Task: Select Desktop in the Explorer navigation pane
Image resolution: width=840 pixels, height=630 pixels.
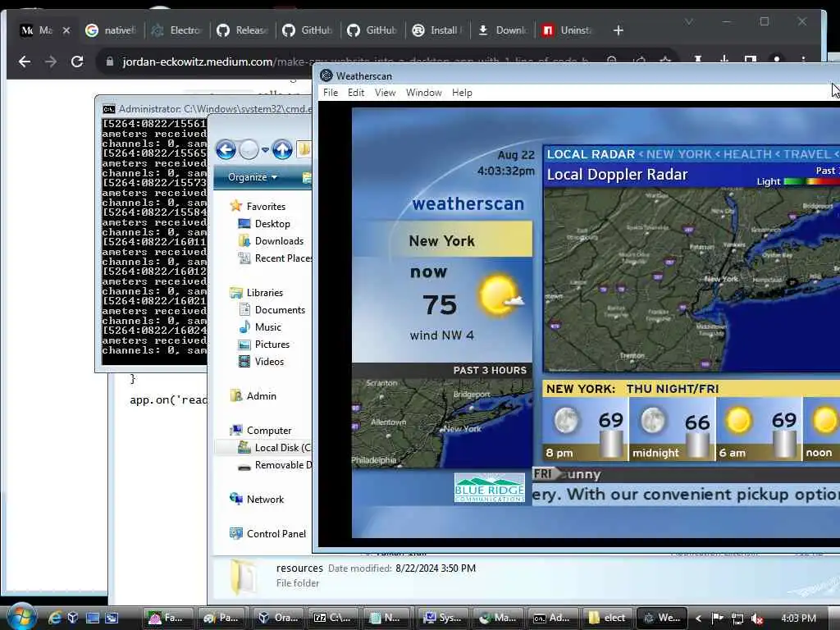Action: point(272,224)
